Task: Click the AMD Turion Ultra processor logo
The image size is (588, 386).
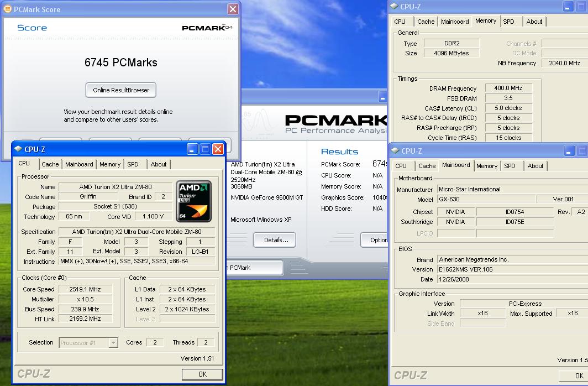Action: 193,201
